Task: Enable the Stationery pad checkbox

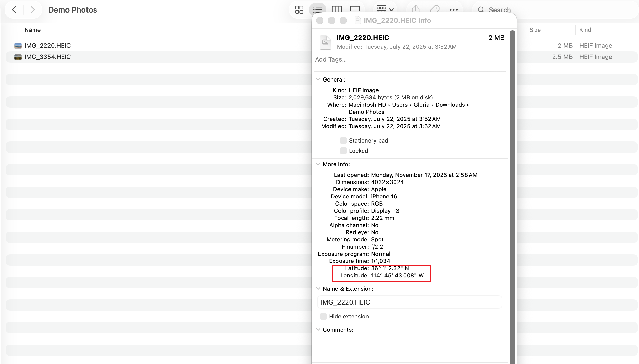Action: point(343,140)
